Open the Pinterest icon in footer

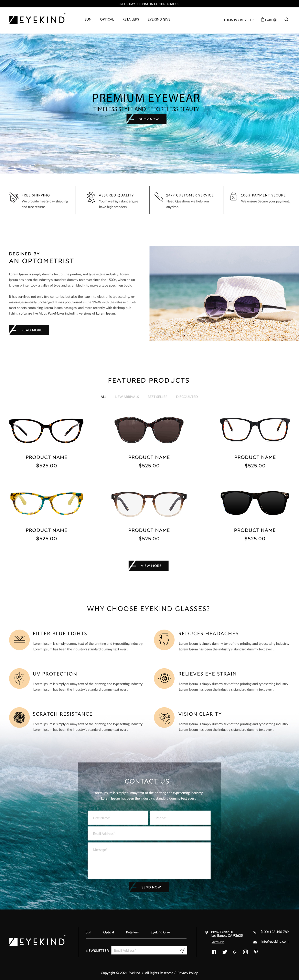[x=256, y=952]
